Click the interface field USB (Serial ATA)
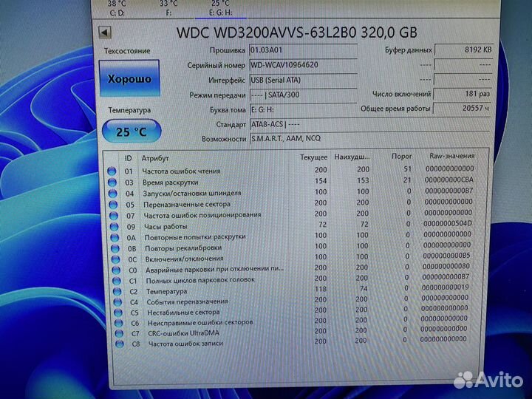 point(303,81)
